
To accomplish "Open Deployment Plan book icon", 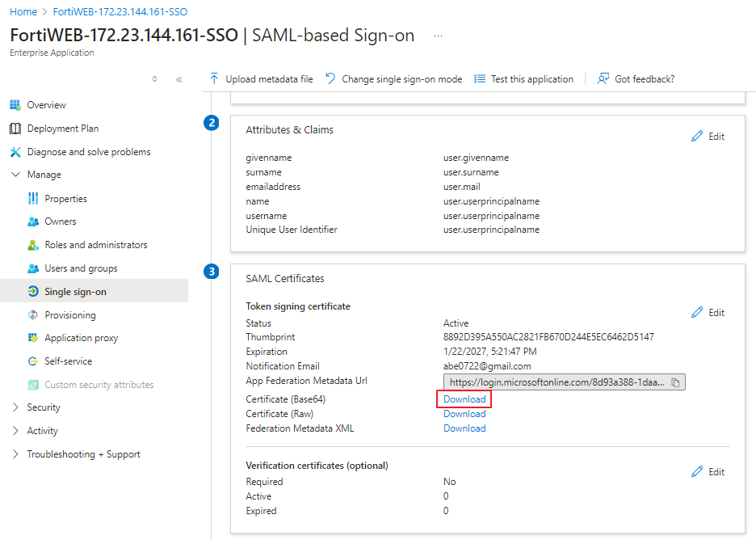I will tap(15, 129).
